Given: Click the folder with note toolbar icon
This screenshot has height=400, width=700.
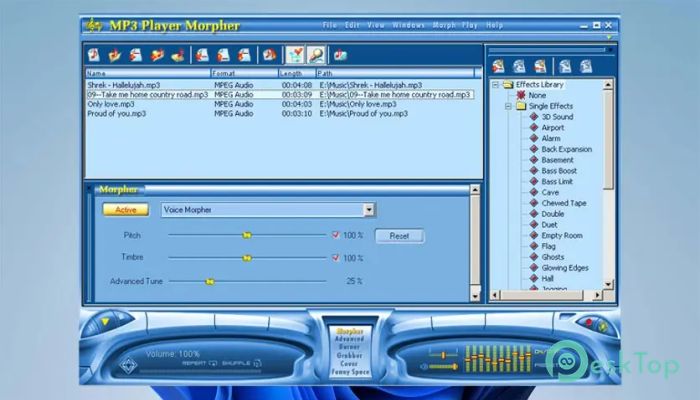Looking at the screenshot, I should coord(115,55).
